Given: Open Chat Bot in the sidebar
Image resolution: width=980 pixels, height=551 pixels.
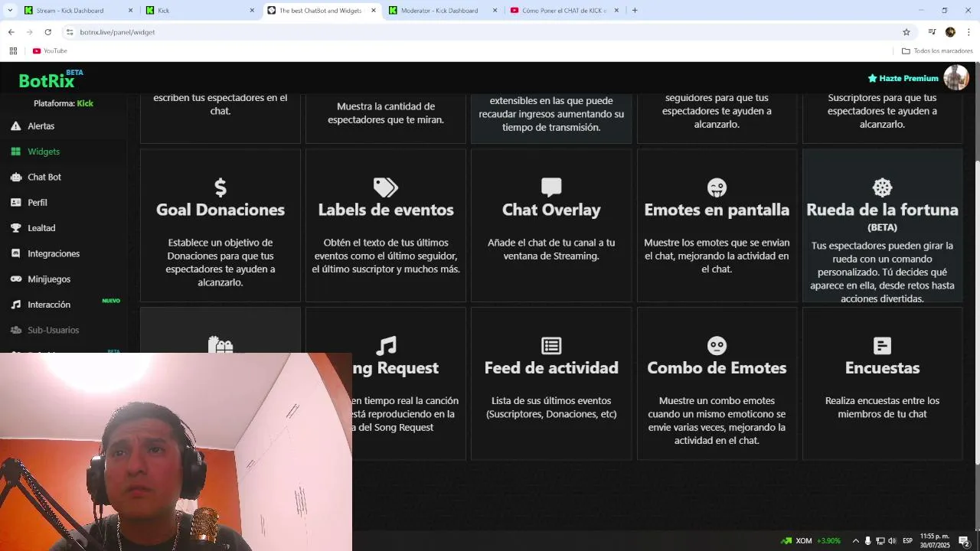Looking at the screenshot, I should (x=44, y=177).
